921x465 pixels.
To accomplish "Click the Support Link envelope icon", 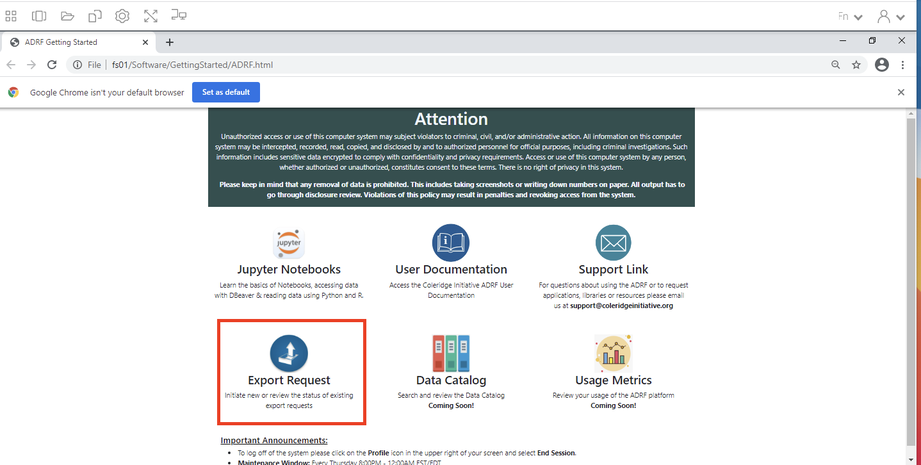I will coord(613,243).
